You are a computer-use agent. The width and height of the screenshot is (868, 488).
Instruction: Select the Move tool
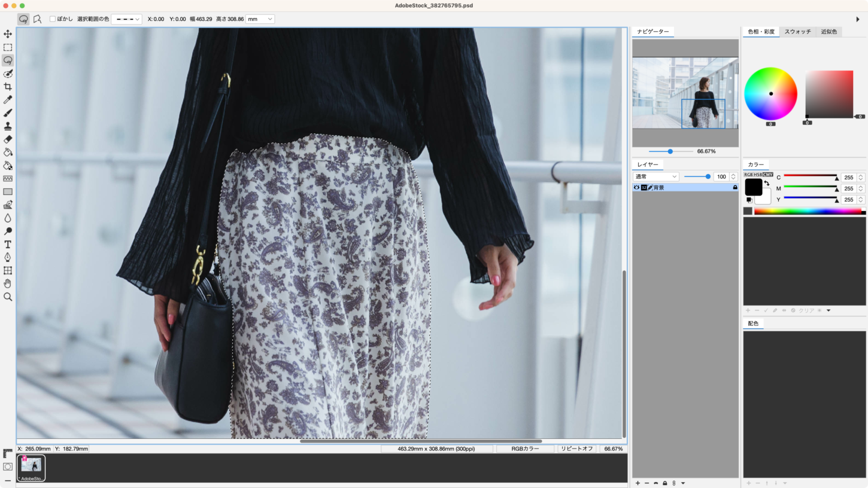8,34
